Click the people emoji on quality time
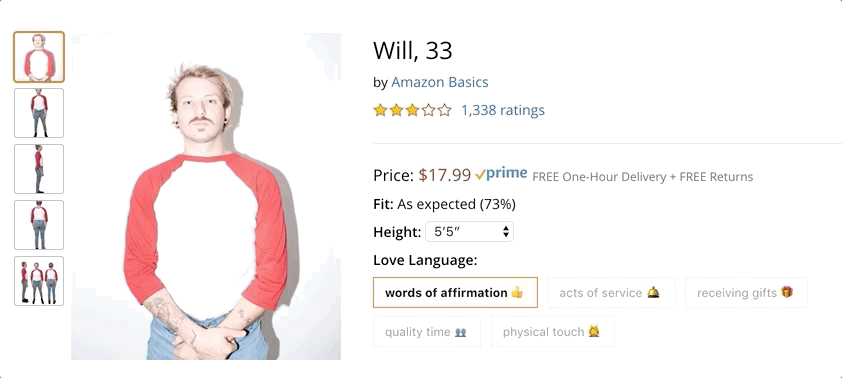The image size is (842, 378). 460,332
